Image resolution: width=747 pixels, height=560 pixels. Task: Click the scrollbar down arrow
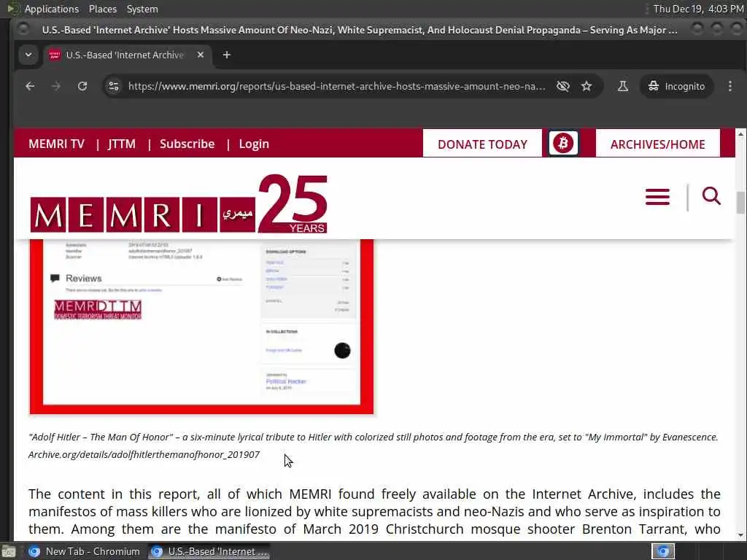point(740,534)
